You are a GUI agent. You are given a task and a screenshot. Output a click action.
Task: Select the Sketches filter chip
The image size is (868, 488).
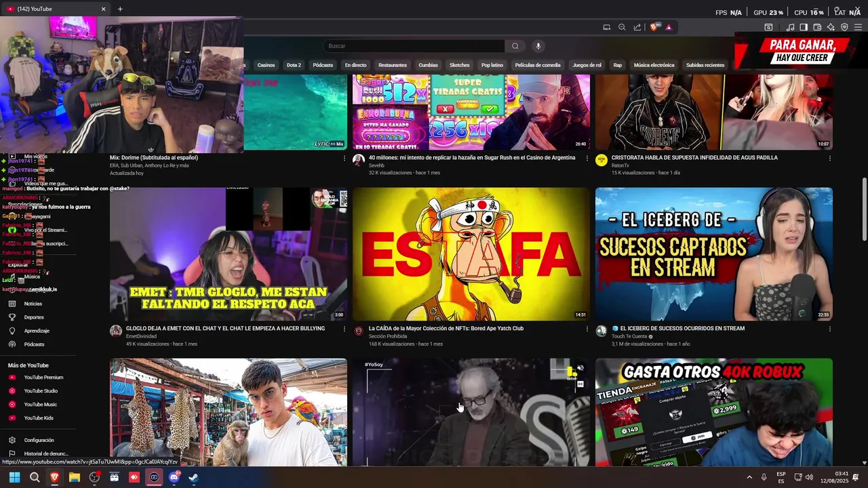(459, 65)
